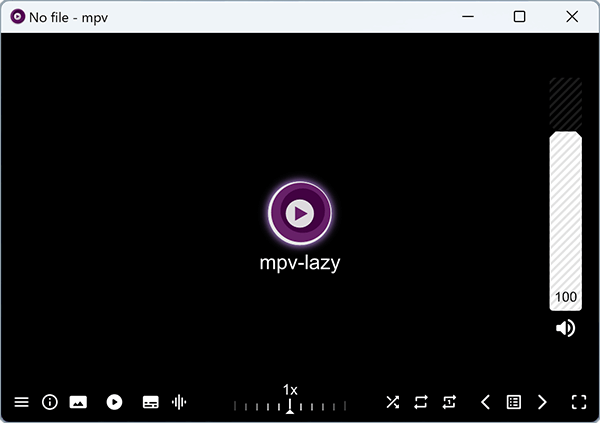
Task: Click the mpv icon in title bar
Action: [x=17, y=17]
